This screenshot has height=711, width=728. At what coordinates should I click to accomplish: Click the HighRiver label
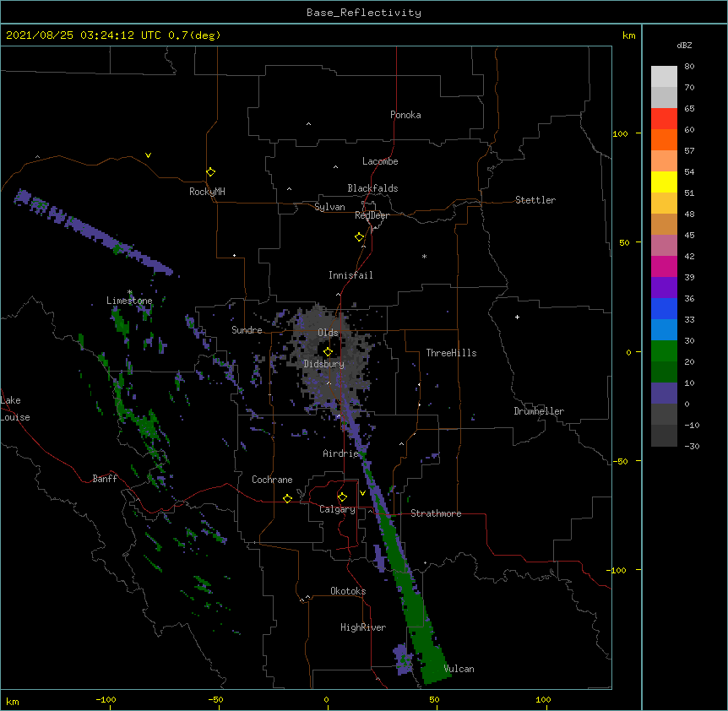pos(363,627)
